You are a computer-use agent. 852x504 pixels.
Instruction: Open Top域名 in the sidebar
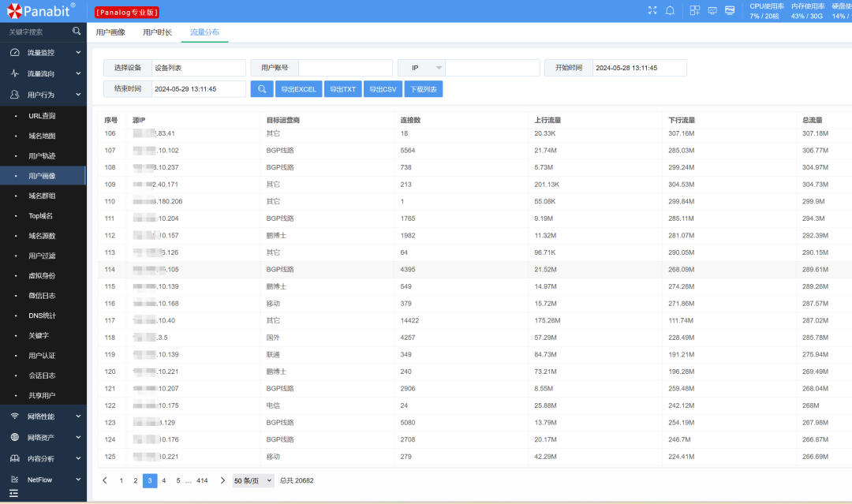(x=43, y=215)
